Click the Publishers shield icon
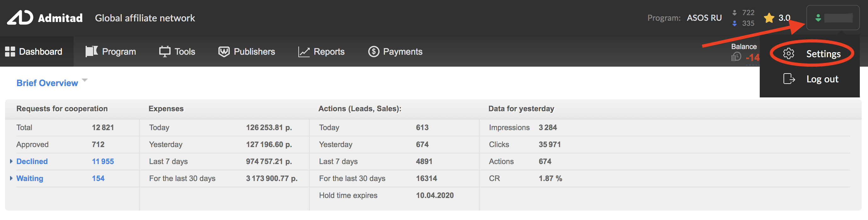Screen dimensions: 868x220 (224, 52)
